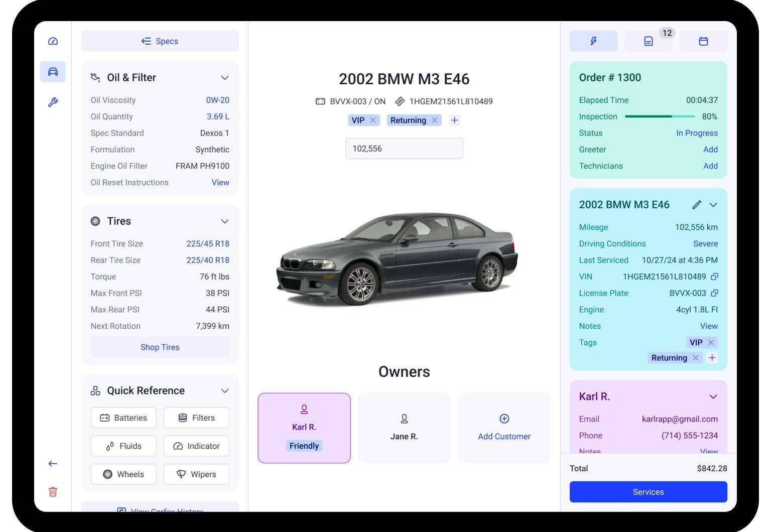Viewport: 771px width, 532px height.
Task: Open the lightning quick-actions panel
Action: click(593, 41)
